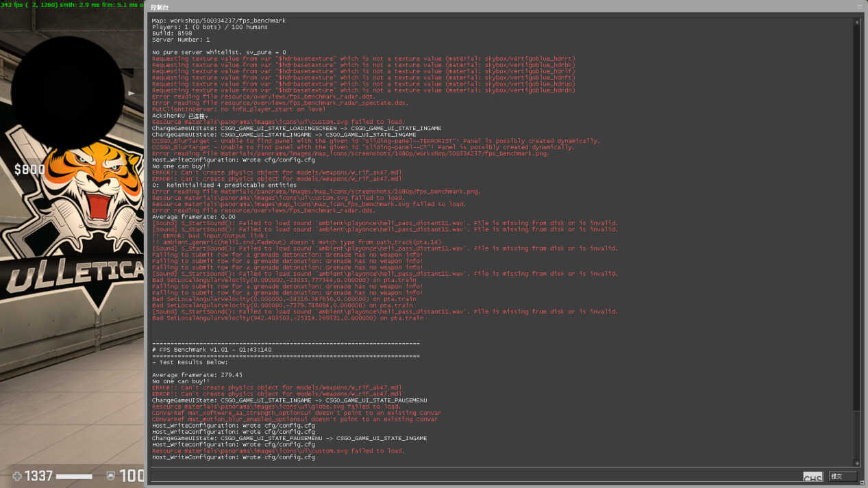Image resolution: width=868 pixels, height=488 pixels.
Task: Click the mat_motion_blur_enabled_optionsui ConVarRef line
Action: 295,419
